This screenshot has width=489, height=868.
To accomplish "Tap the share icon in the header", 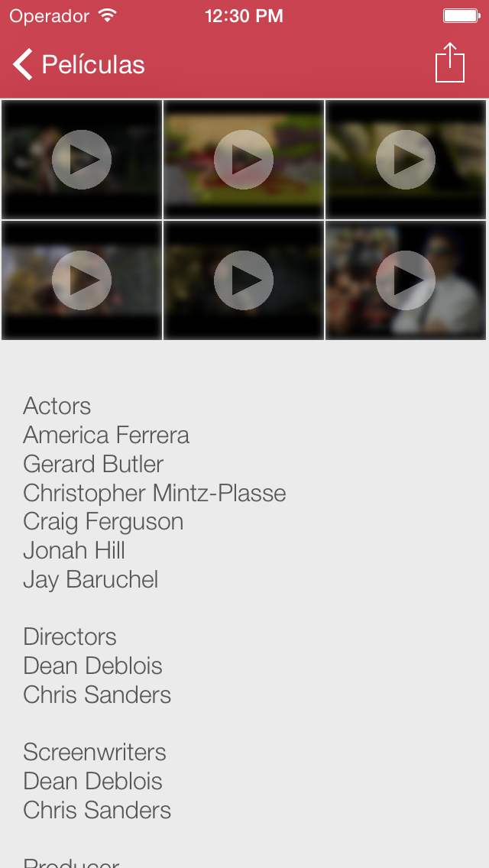I will point(450,63).
